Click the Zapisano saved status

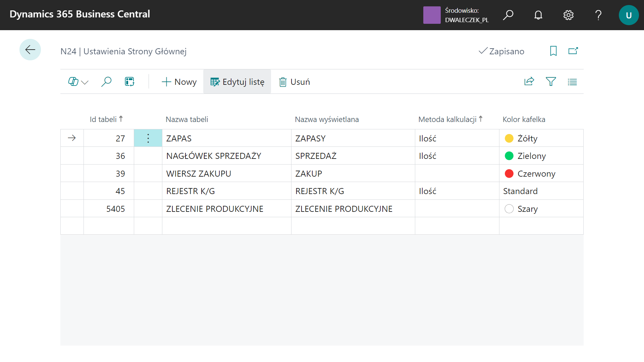(x=501, y=51)
